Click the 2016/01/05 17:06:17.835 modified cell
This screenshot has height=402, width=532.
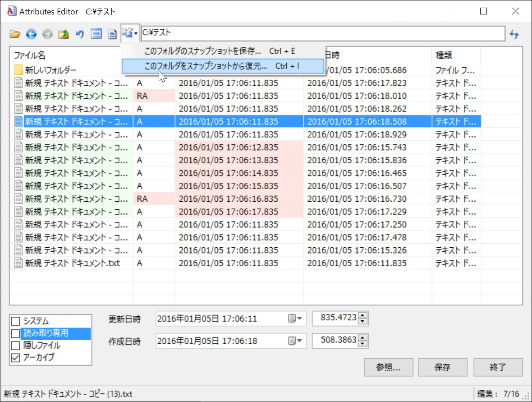[x=239, y=212]
